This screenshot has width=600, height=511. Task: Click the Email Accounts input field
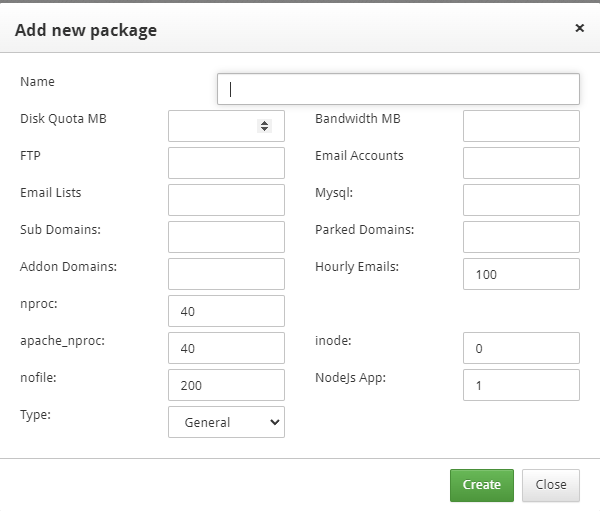click(x=521, y=163)
